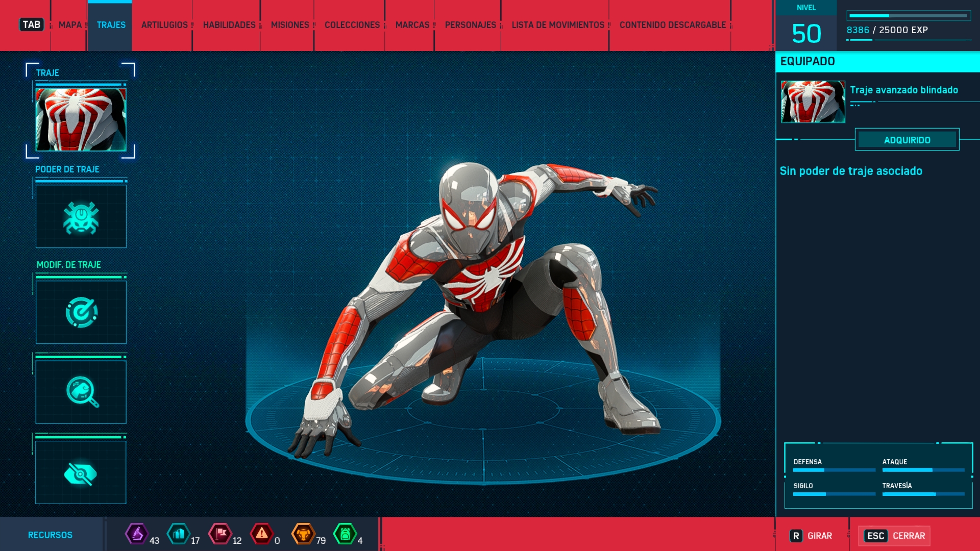Screen dimensions: 980x551
Task: Select the equipped suit thumbnail in Traje slot
Action: [81, 119]
